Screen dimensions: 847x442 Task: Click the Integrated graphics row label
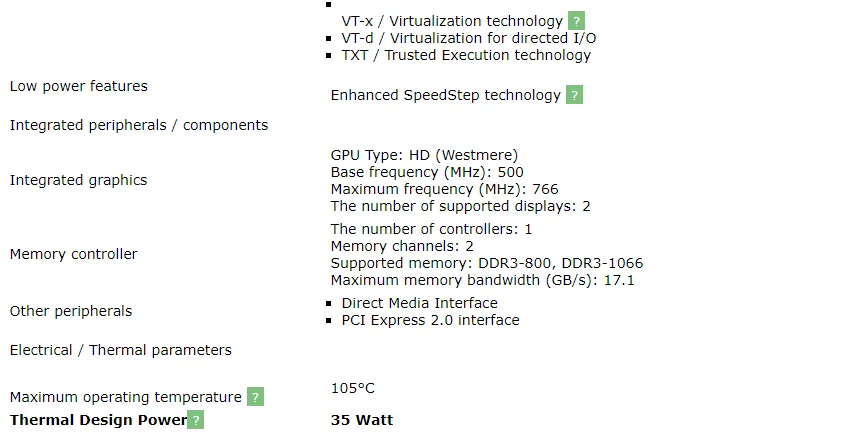tap(78, 180)
